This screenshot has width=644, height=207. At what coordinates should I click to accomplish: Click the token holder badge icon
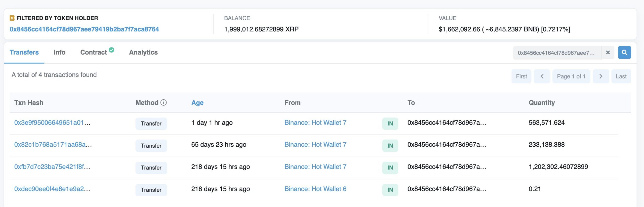click(x=12, y=18)
